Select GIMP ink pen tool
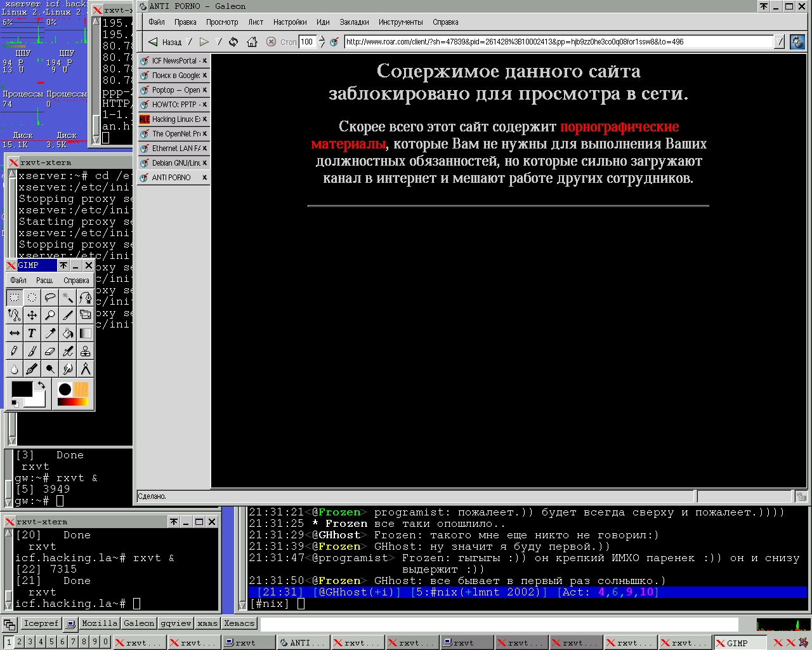Image resolution: width=812 pixels, height=650 pixels. 32,368
